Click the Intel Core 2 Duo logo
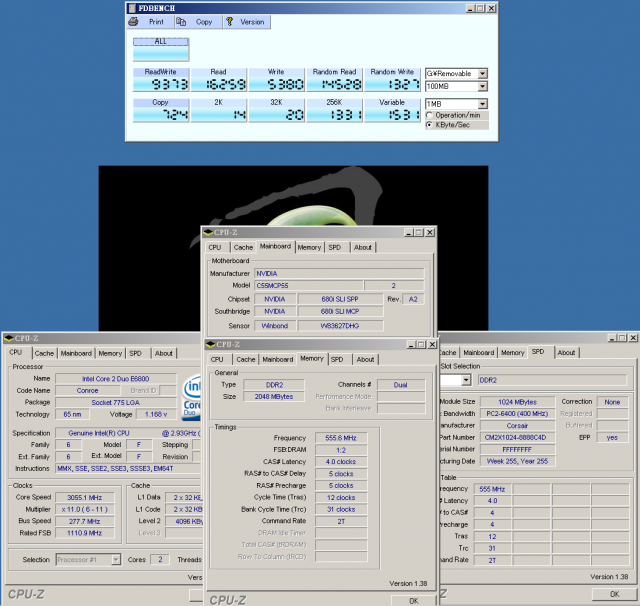This screenshot has width=640, height=606. tap(192, 397)
